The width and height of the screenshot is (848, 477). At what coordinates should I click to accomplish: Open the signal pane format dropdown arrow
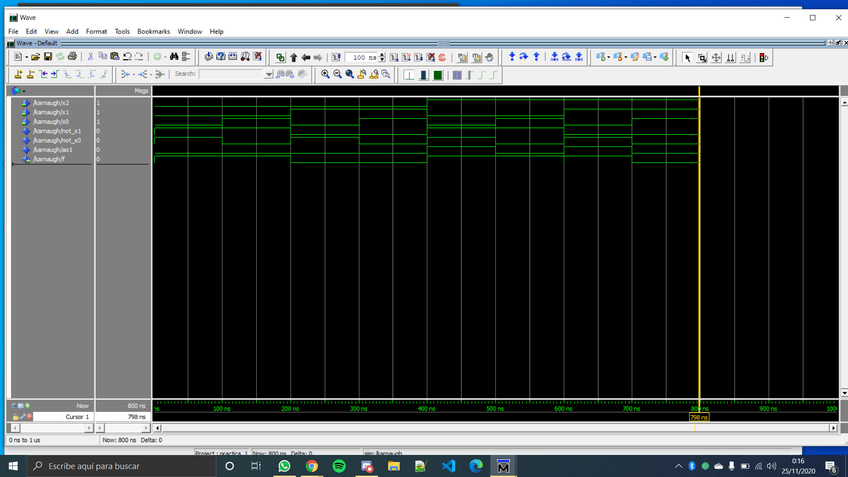[24, 91]
